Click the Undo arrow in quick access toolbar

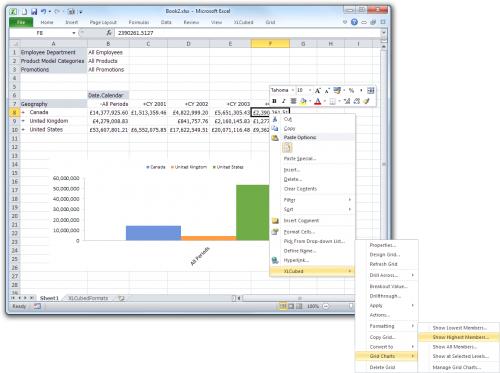(43, 12)
